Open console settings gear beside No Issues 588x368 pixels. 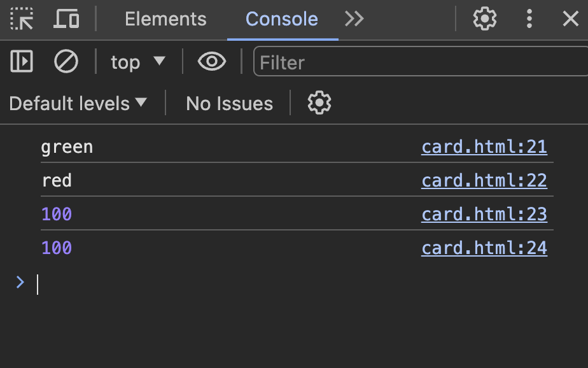(x=319, y=103)
